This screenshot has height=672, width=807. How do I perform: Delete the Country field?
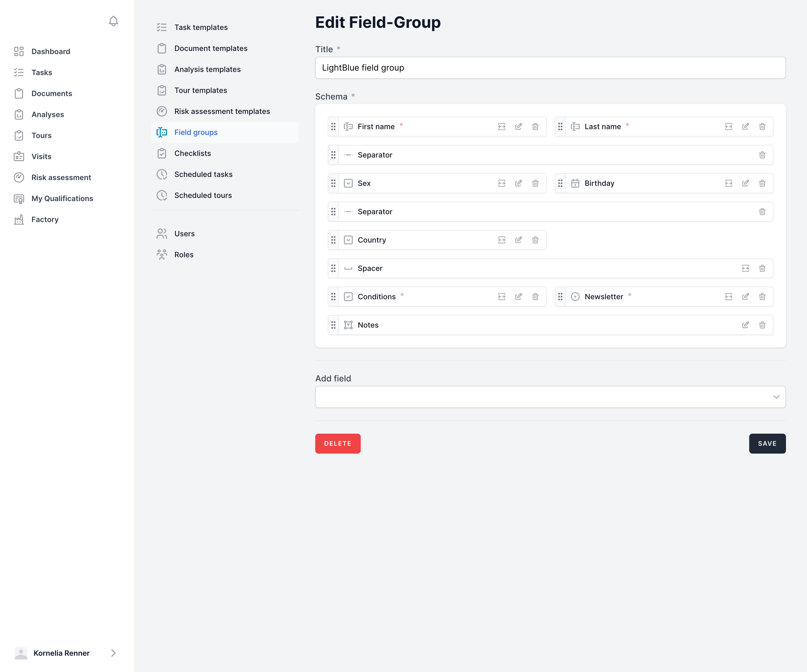[535, 240]
